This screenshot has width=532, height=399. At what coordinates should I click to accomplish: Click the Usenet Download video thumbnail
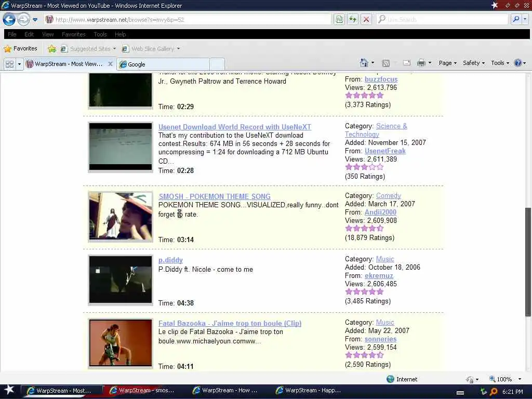(121, 147)
